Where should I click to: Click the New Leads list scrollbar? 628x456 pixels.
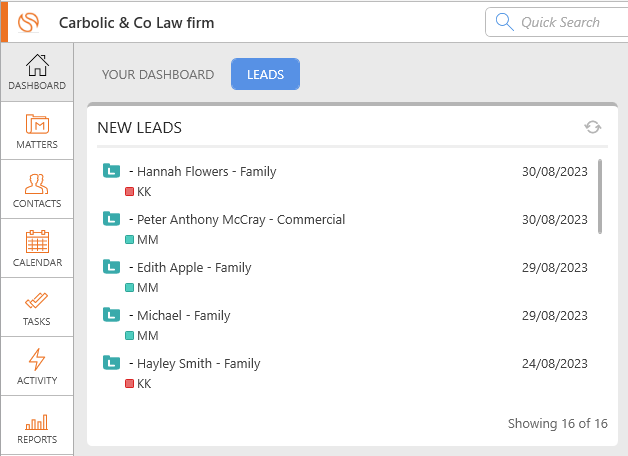(600, 196)
